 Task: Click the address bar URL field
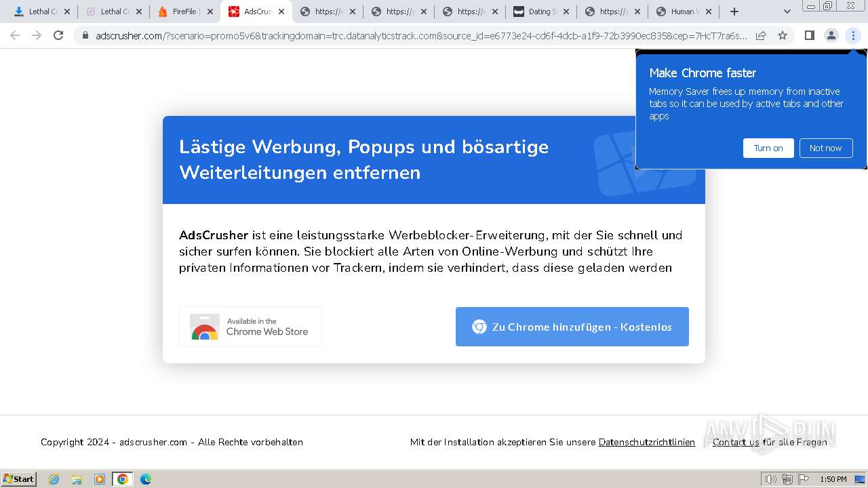point(422,35)
